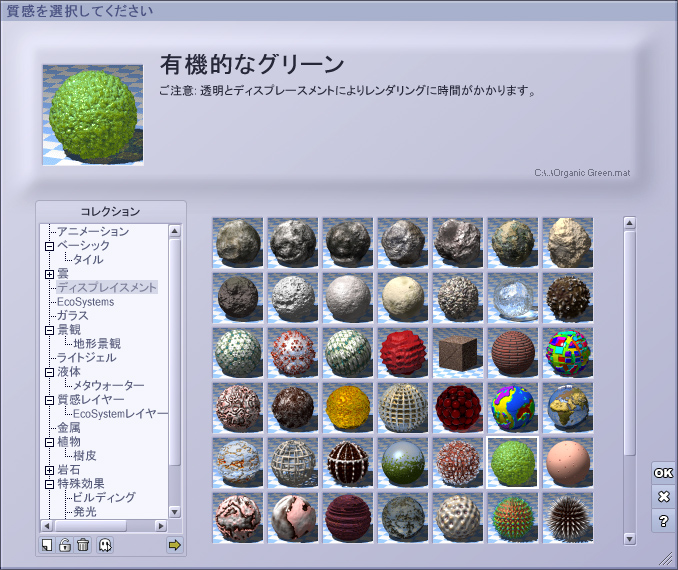Click the question mark help icon
The height and width of the screenshot is (570, 678).
(x=663, y=521)
